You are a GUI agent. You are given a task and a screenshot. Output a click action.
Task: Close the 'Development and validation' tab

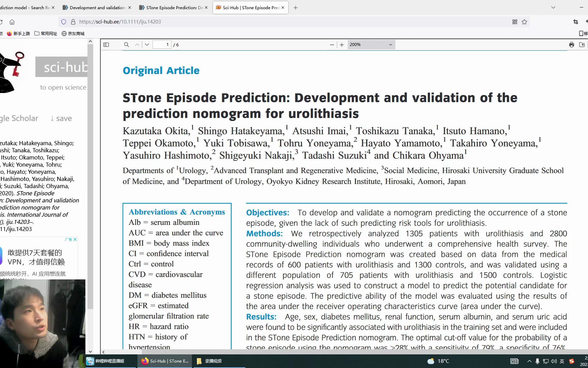pyautogui.click(x=129, y=7)
